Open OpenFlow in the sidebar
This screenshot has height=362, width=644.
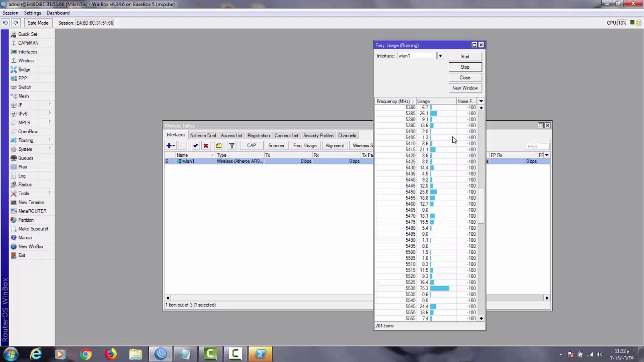(x=28, y=131)
